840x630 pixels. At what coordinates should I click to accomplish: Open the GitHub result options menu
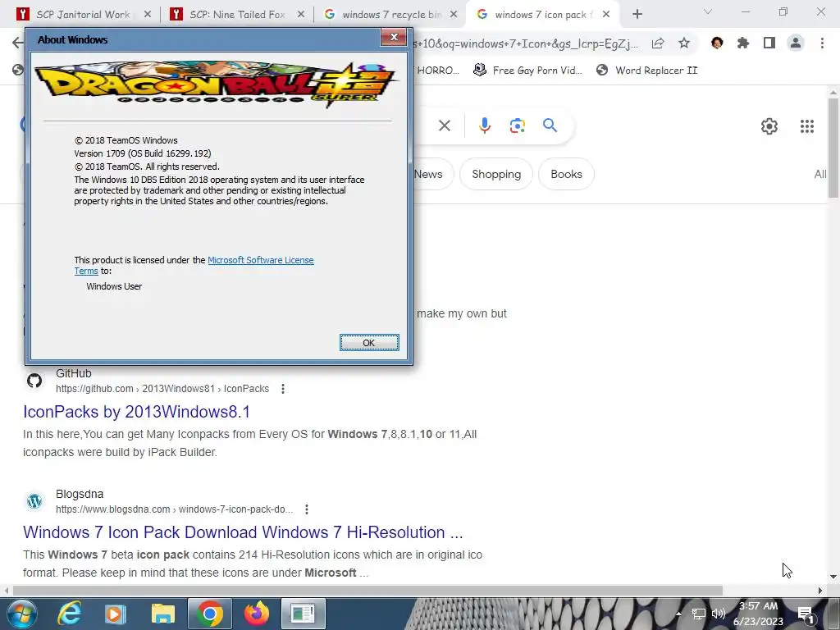pyautogui.click(x=283, y=389)
